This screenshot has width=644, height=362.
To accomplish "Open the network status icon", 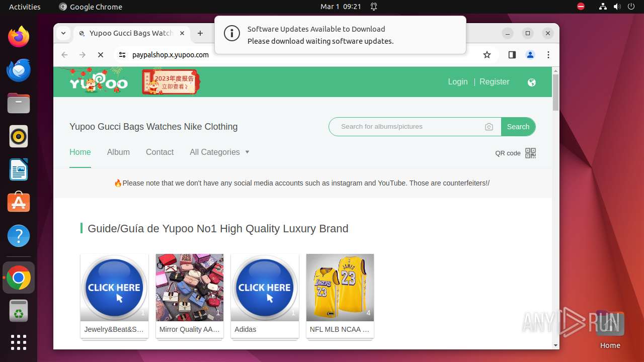I will click(x=603, y=7).
